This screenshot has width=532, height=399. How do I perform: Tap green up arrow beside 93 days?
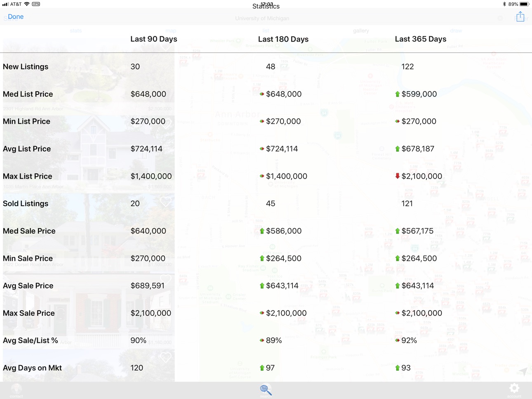pyautogui.click(x=398, y=368)
